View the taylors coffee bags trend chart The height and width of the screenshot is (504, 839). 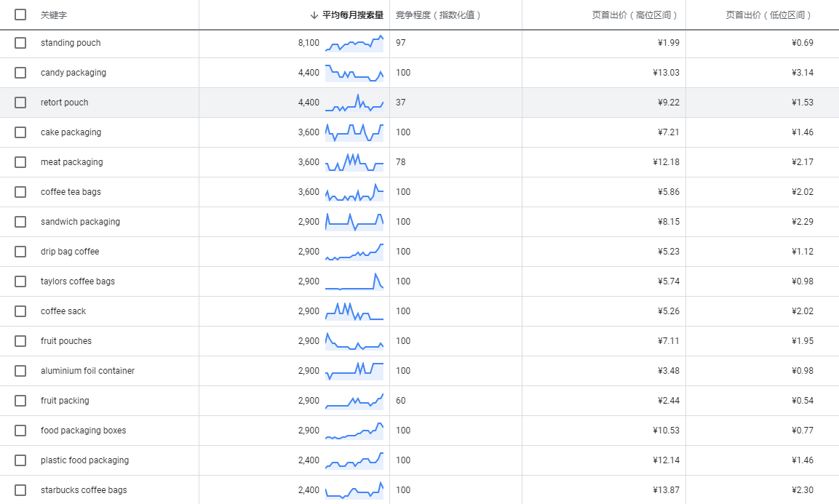(354, 281)
